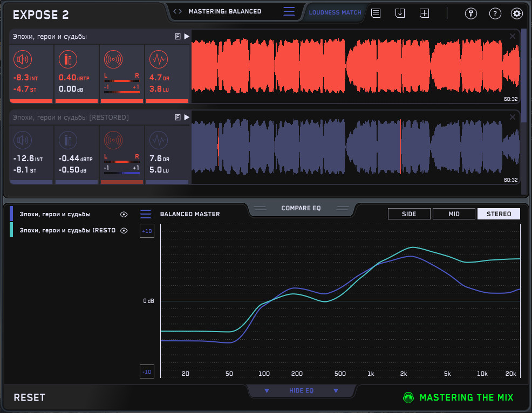532x413 pixels.
Task: Click loudness icon of first track
Action: (x=22, y=59)
